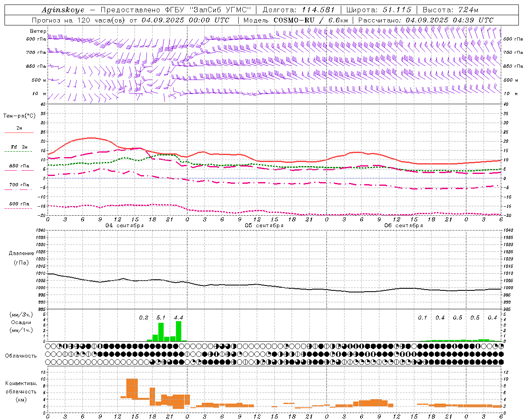This screenshot has width=525, height=420.
Task: Select the model label "COSMO-RU / 6.6км"
Action: 311,20
